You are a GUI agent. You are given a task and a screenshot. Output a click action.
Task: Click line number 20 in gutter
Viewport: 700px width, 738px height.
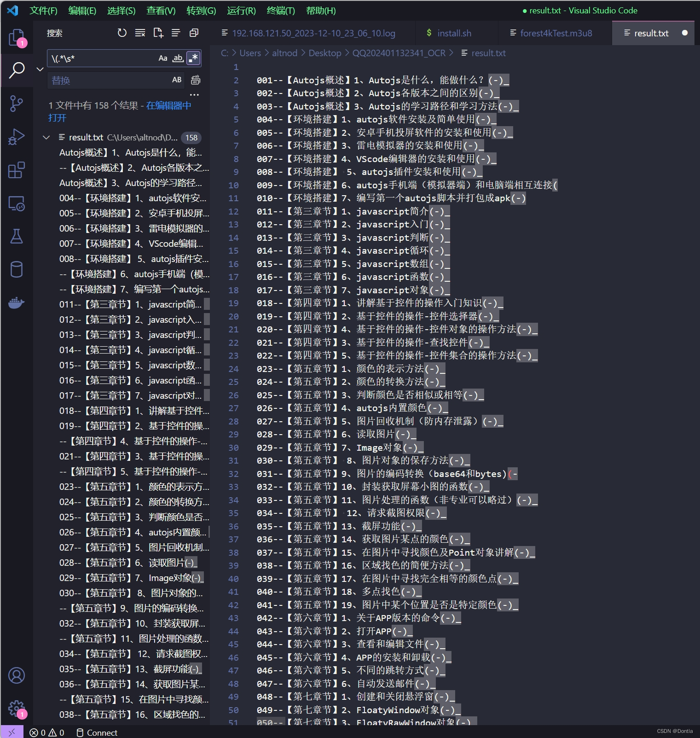[x=233, y=316]
